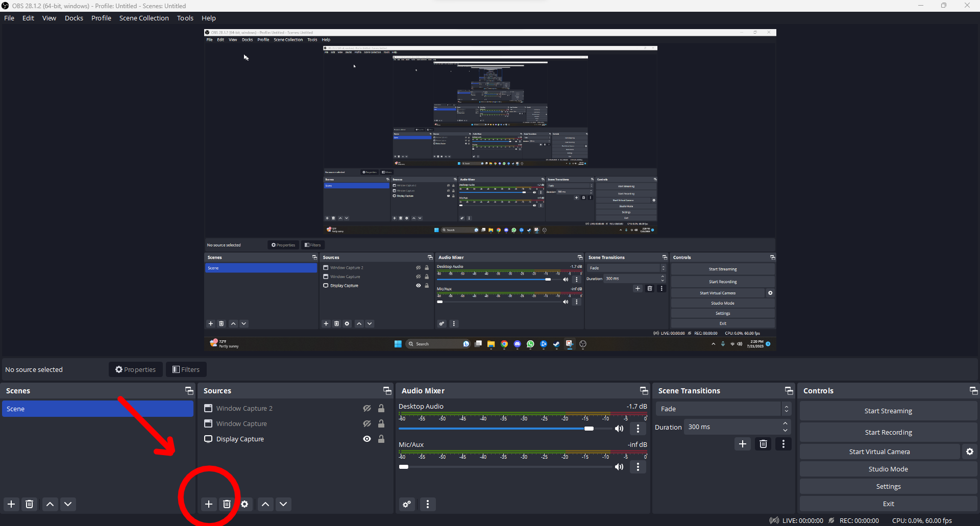The width and height of the screenshot is (980, 526).
Task: Remove the selected scene with the trash icon
Action: [30, 504]
